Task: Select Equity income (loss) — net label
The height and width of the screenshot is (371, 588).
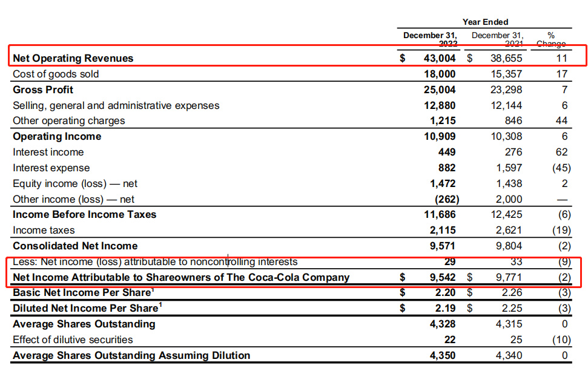Action: [x=75, y=183]
